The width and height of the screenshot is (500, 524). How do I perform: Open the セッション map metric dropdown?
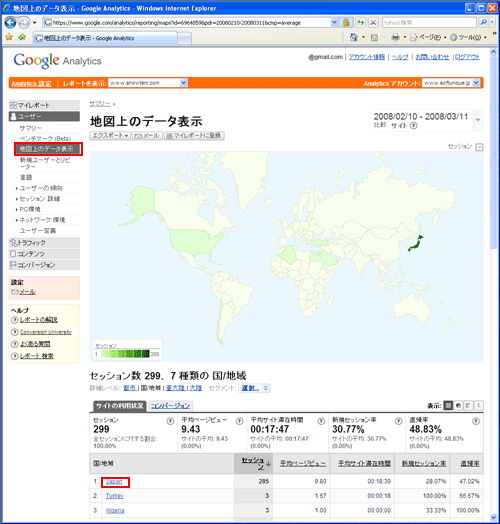[479, 147]
